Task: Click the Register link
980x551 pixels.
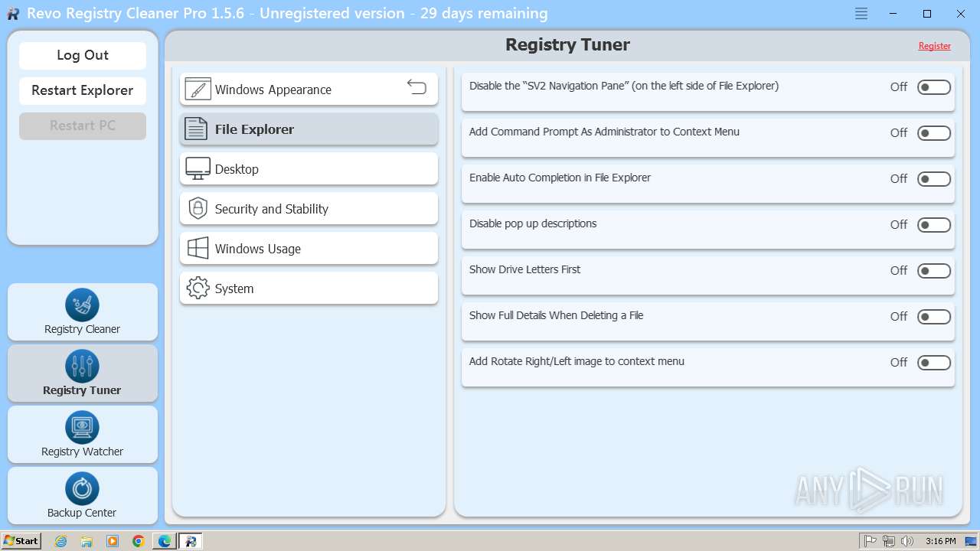Action: coord(934,46)
